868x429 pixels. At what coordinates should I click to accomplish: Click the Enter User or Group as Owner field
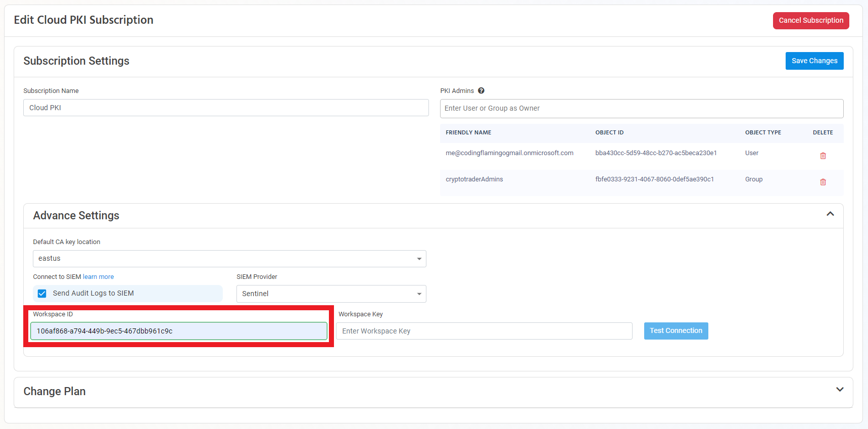pyautogui.click(x=642, y=109)
